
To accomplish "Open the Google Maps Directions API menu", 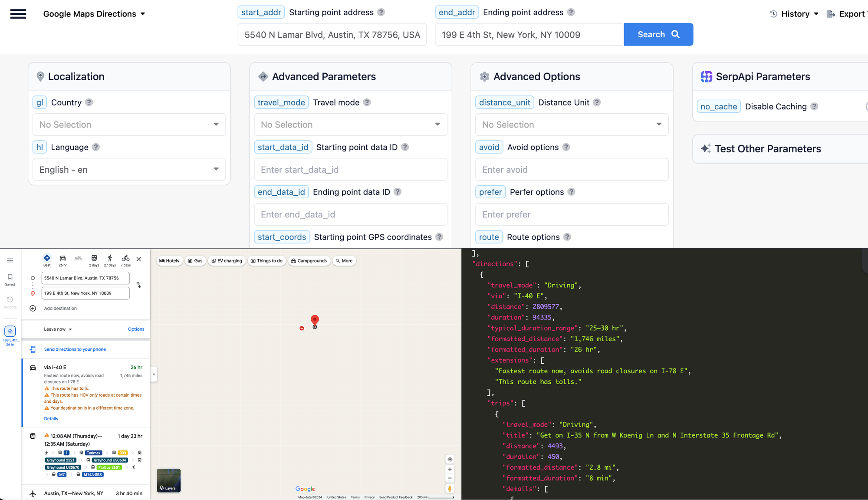I will [94, 14].
